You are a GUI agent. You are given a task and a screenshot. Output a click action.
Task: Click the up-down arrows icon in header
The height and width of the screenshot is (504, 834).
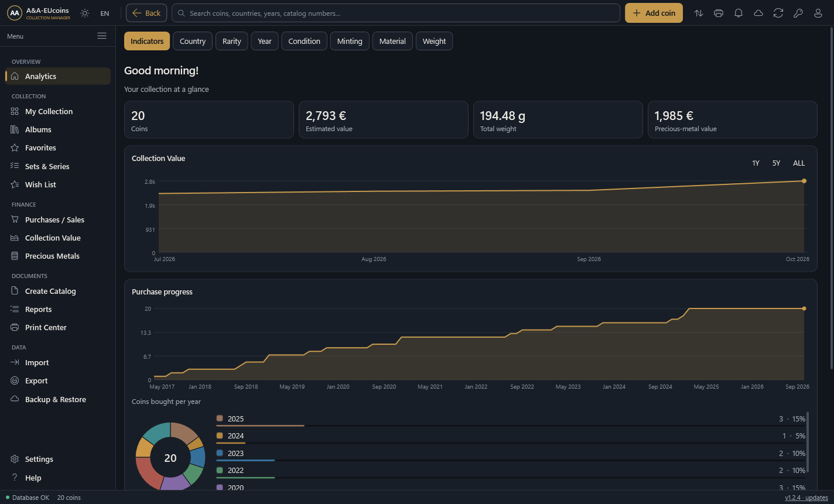[x=699, y=13]
